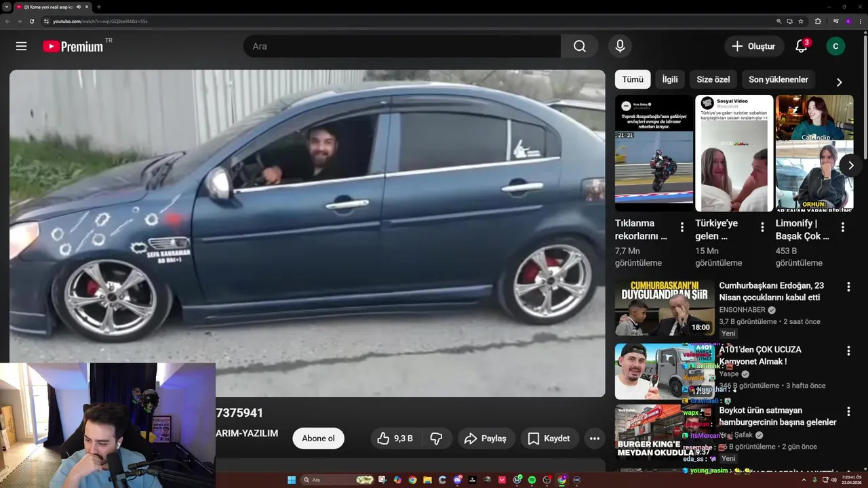Open options for Tıklanma rekorlarını short

(x=682, y=227)
